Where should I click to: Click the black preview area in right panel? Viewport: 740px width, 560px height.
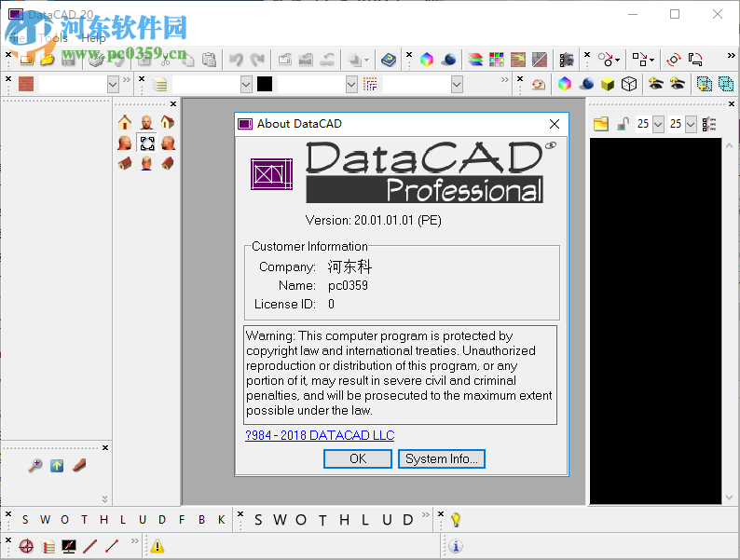(x=655, y=321)
